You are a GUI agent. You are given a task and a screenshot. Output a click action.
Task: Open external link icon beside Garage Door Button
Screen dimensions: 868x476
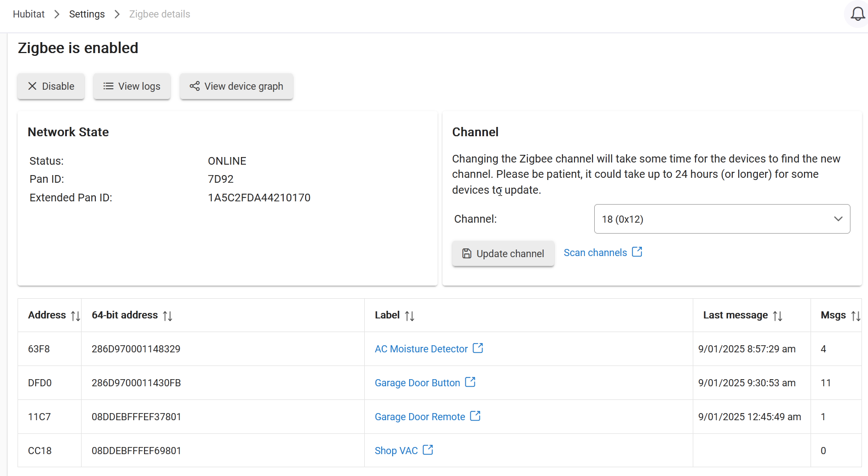470,382
